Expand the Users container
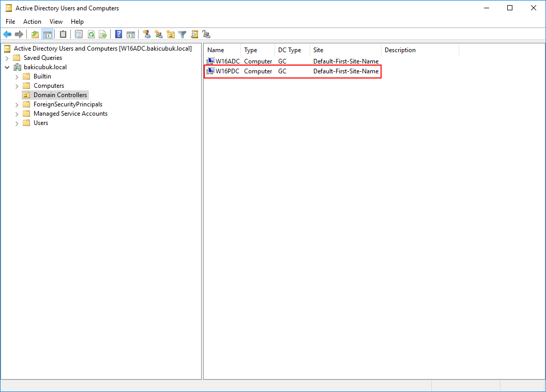 pyautogui.click(x=17, y=123)
